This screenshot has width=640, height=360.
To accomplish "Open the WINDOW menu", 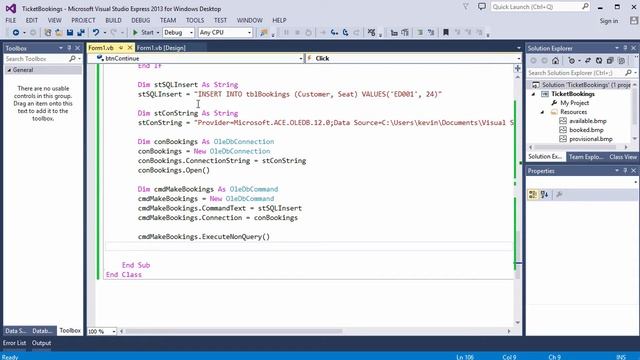I will (249, 20).
